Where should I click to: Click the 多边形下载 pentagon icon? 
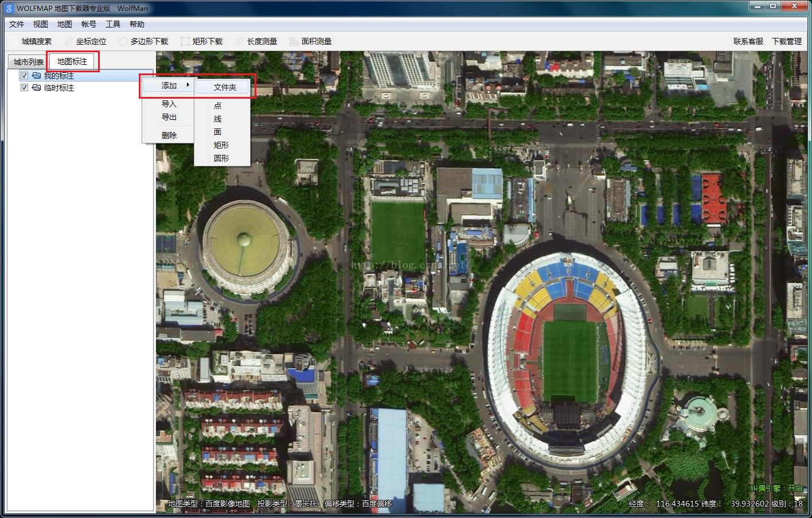(123, 41)
